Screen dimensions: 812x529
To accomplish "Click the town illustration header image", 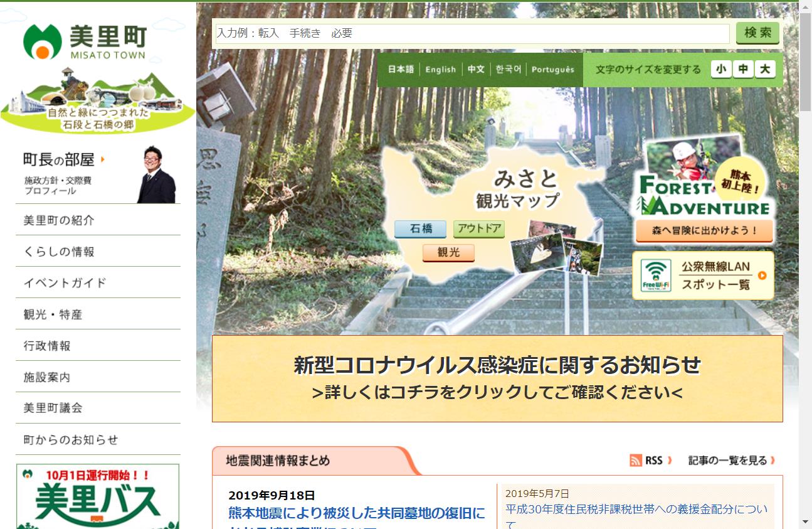I will pyautogui.click(x=97, y=100).
